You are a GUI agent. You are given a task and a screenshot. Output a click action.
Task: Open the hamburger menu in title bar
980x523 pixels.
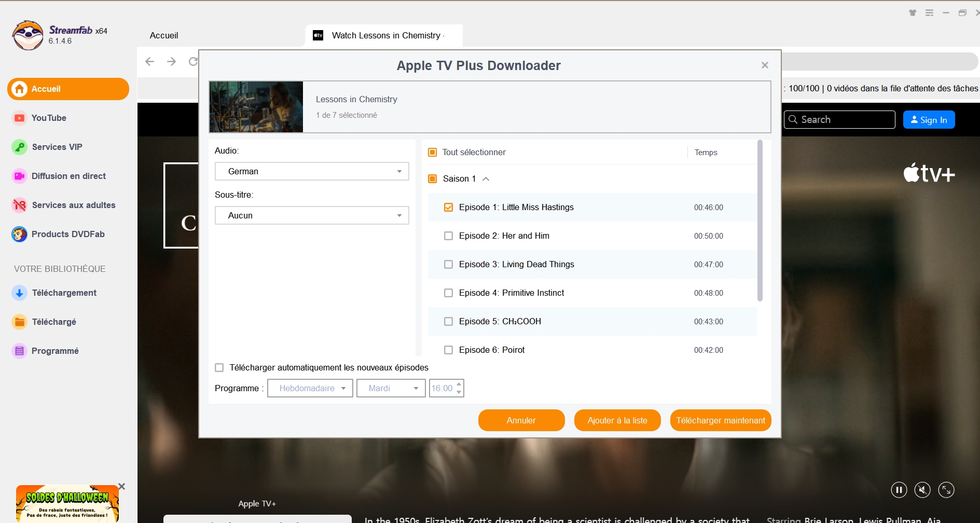click(929, 13)
